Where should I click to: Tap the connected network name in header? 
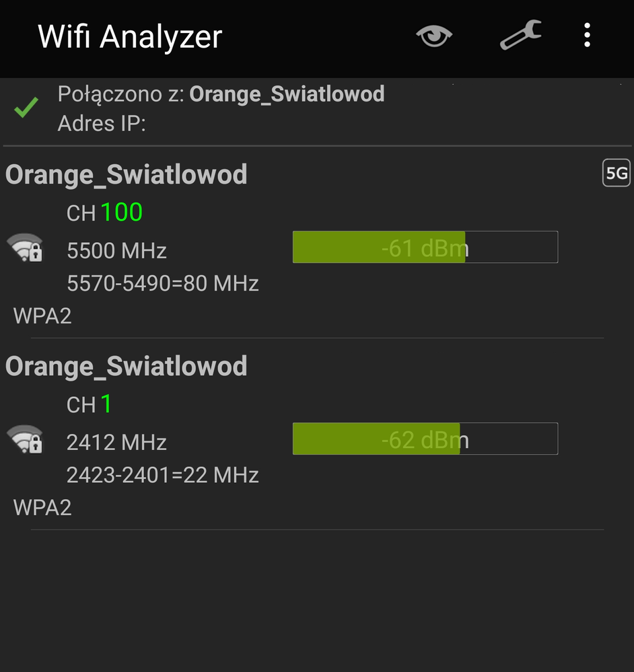[x=287, y=94]
